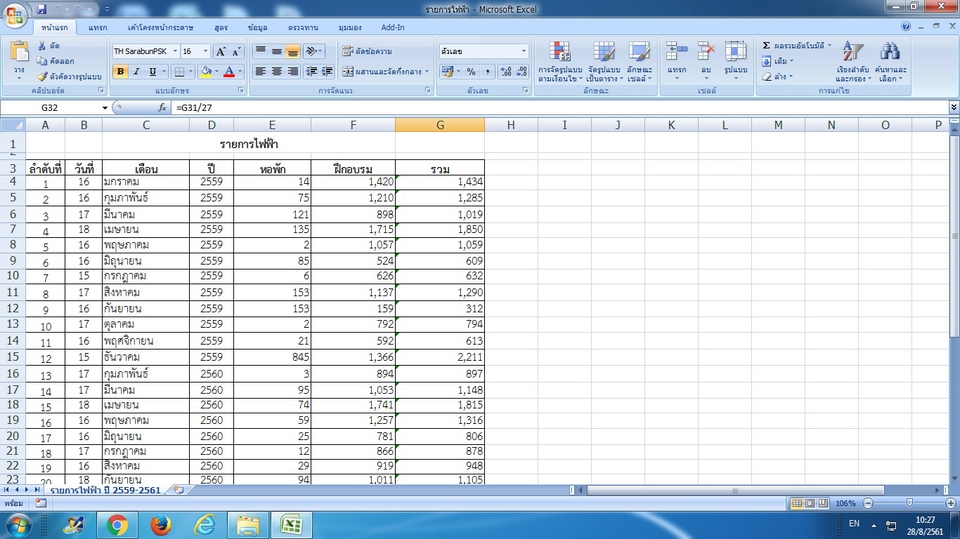Image resolution: width=960 pixels, height=539 pixels.
Task: Align text right
Action: tap(293, 72)
